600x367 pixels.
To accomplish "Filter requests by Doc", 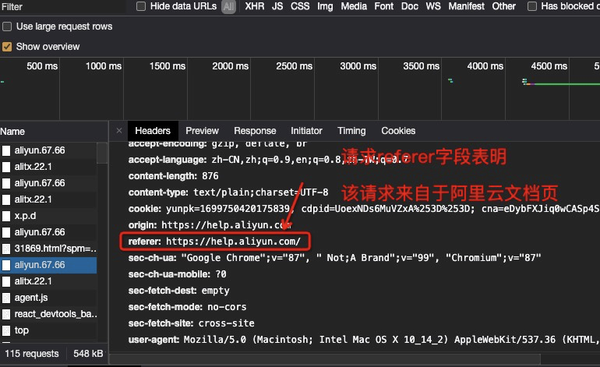I will point(409,7).
